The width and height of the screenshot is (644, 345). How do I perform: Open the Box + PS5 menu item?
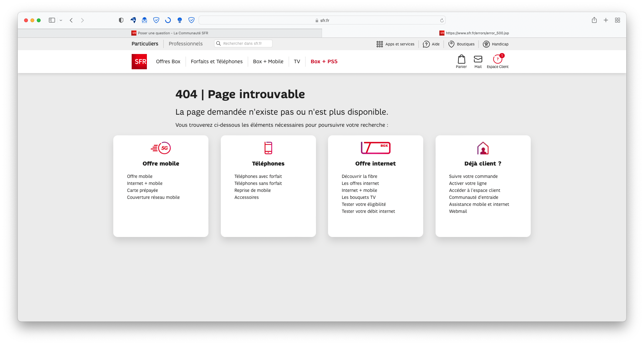pos(324,61)
